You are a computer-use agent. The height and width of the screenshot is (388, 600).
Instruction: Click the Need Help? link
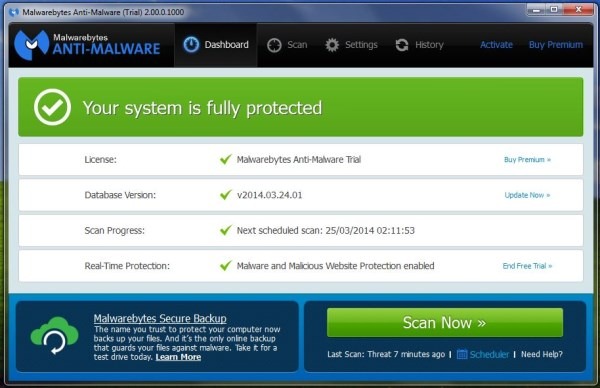[542, 354]
